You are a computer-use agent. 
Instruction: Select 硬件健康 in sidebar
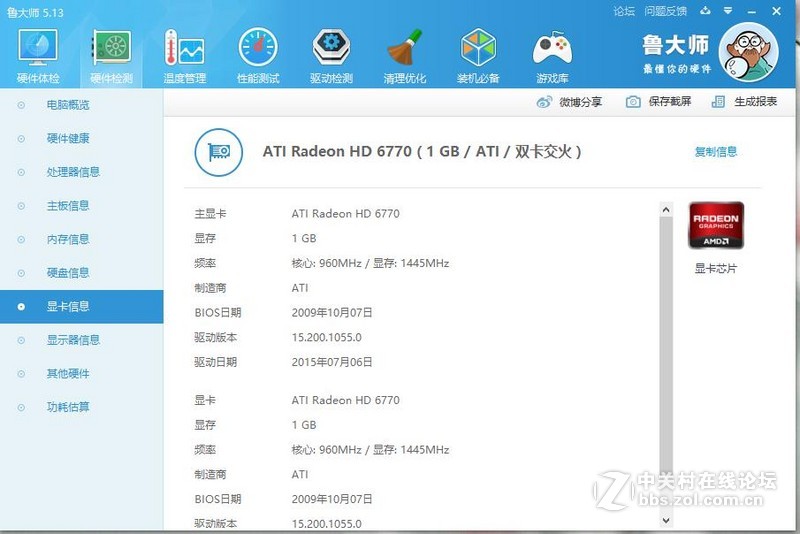pyautogui.click(x=82, y=138)
